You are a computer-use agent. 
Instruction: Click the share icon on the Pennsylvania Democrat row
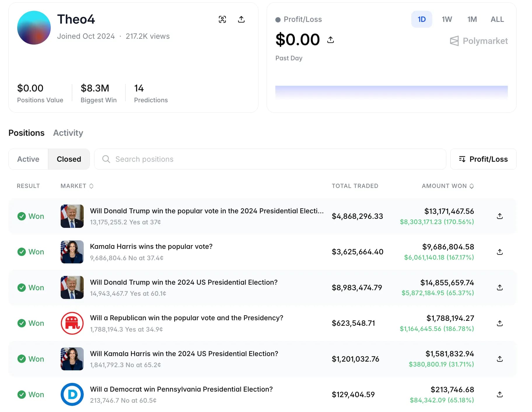500,395
